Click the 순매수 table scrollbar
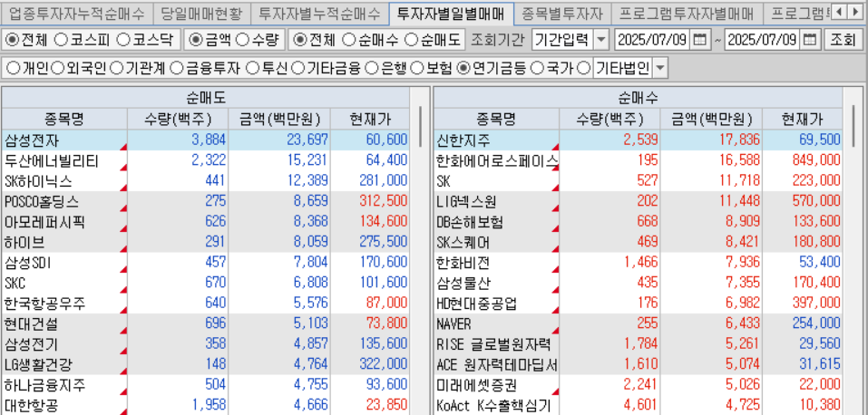868x415 pixels. click(x=852, y=126)
